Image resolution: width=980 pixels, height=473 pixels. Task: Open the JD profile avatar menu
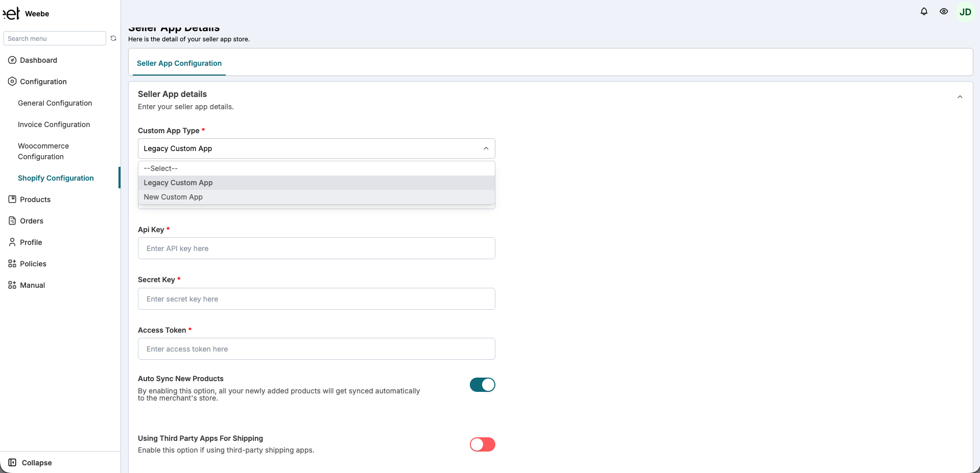(965, 11)
